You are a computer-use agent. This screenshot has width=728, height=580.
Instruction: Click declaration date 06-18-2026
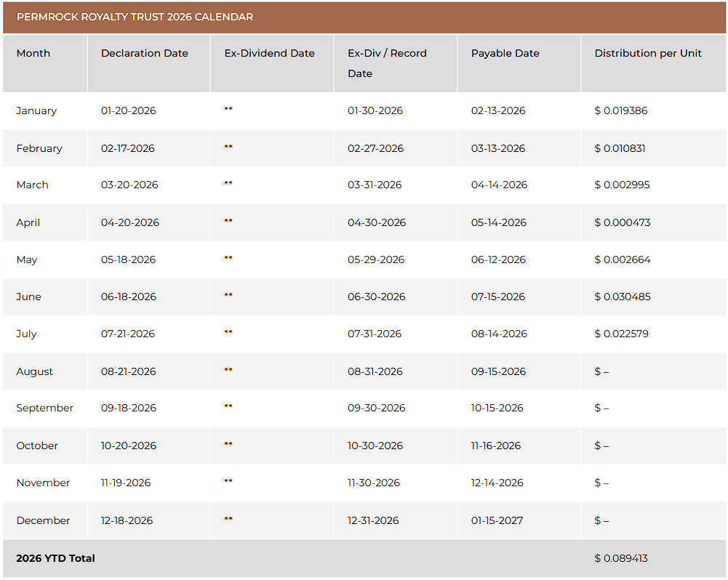(x=129, y=297)
